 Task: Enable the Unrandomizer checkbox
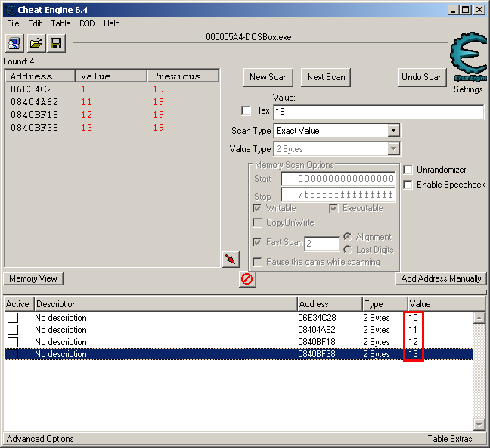pos(408,170)
